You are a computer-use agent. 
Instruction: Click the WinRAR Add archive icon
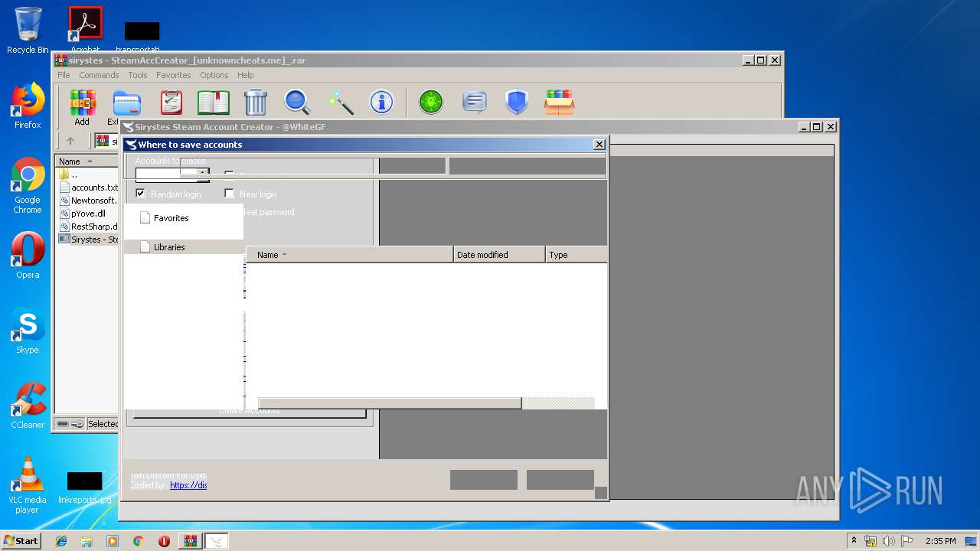coord(82,102)
